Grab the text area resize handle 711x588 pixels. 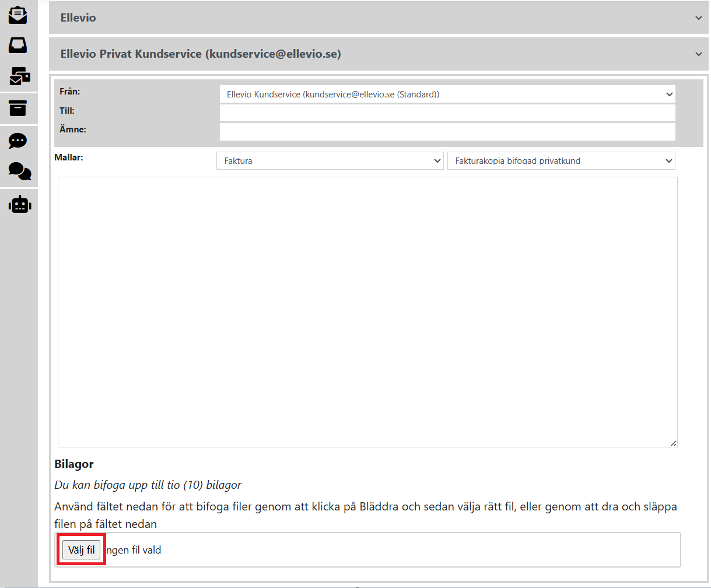pos(673,443)
